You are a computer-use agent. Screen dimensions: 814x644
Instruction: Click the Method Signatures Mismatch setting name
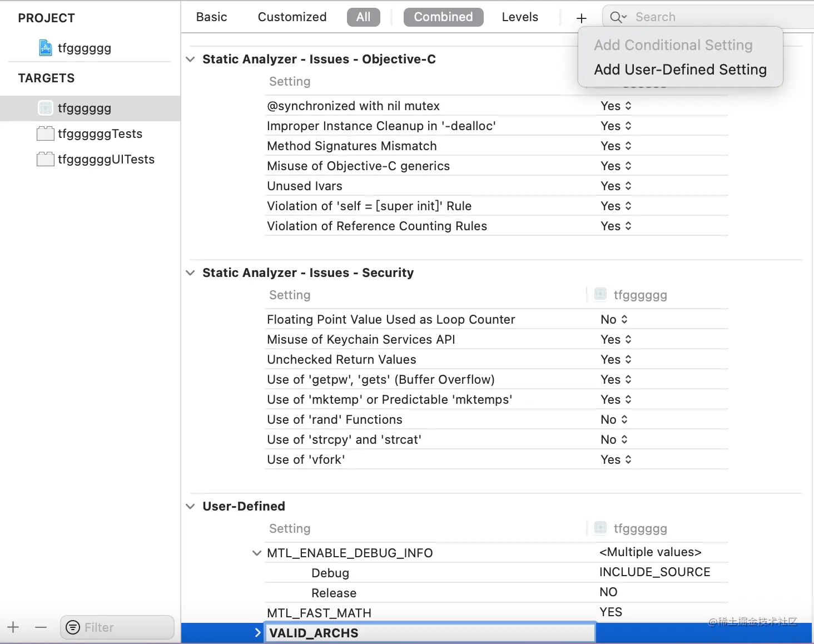[352, 146]
